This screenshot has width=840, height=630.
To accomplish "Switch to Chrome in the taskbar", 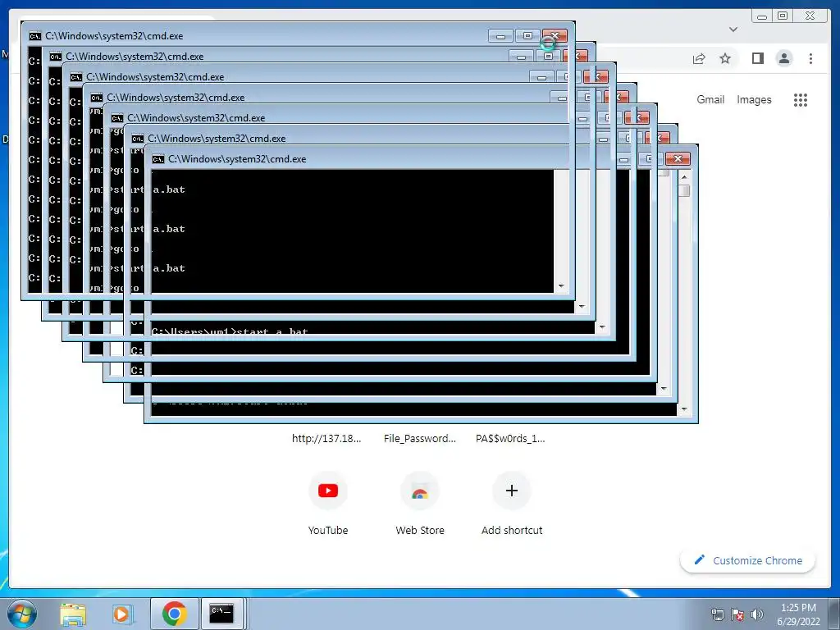I will tap(174, 614).
